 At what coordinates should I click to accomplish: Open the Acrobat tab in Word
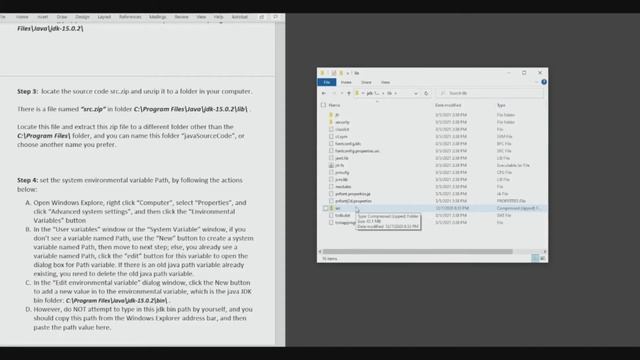point(240,17)
